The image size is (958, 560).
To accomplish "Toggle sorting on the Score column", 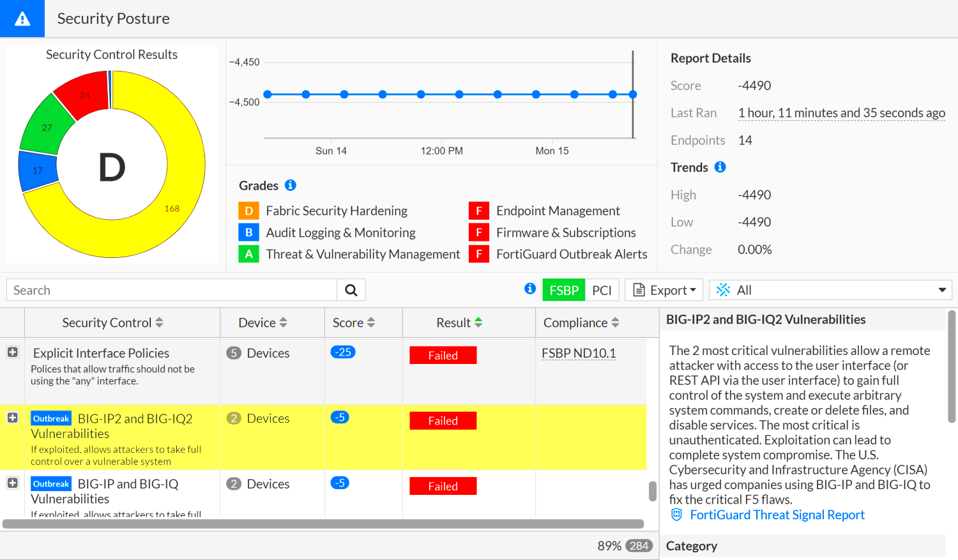I will tap(371, 322).
